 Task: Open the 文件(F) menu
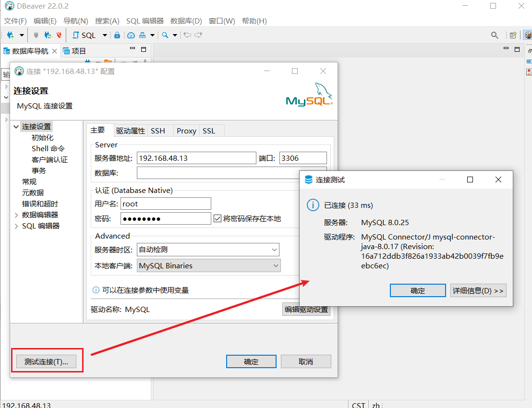pos(15,21)
